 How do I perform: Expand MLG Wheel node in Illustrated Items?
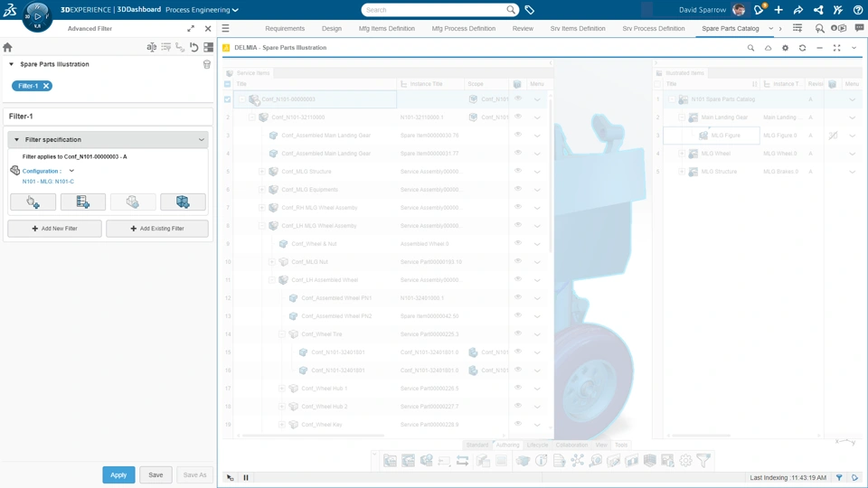pyautogui.click(x=682, y=154)
